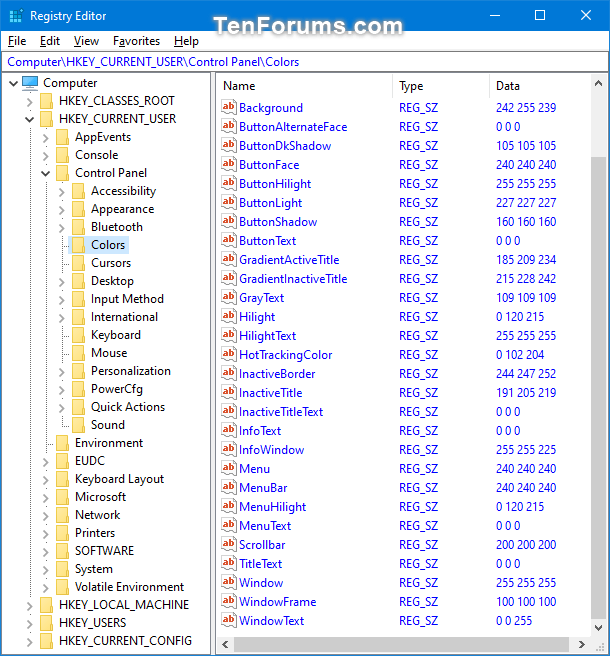Click the Data value 255 255 225
The image size is (610, 656).
(x=526, y=450)
